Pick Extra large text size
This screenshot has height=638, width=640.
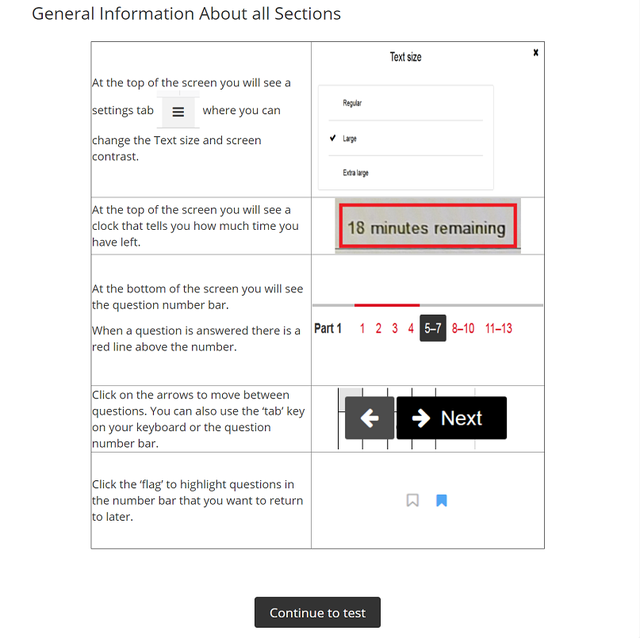pos(355,173)
